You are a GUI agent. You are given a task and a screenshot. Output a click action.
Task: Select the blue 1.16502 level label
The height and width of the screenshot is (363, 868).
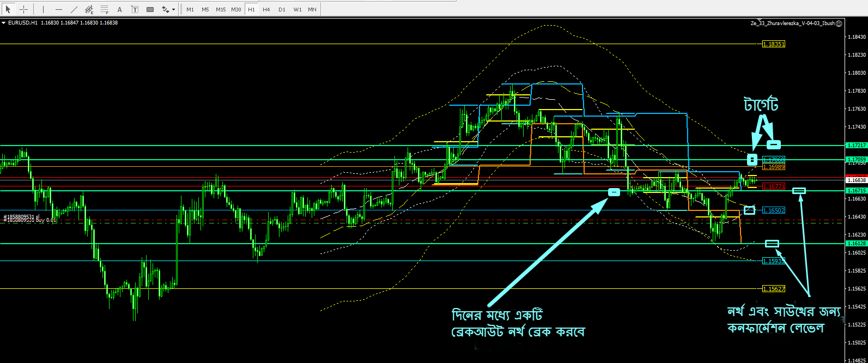coord(774,210)
